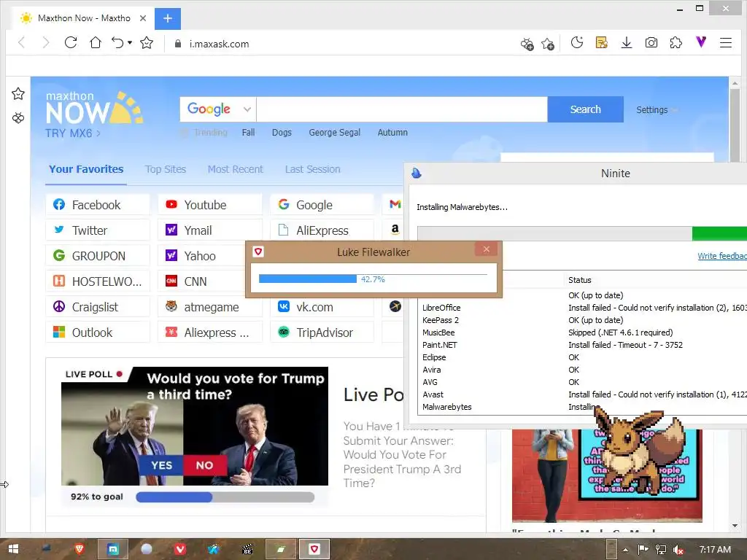Go to the browser home page icon

96,43
